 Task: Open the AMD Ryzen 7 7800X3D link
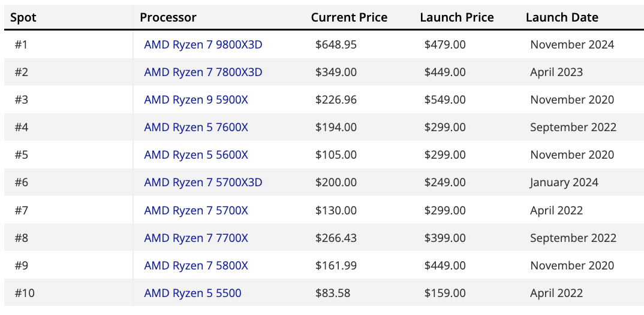[x=203, y=72]
